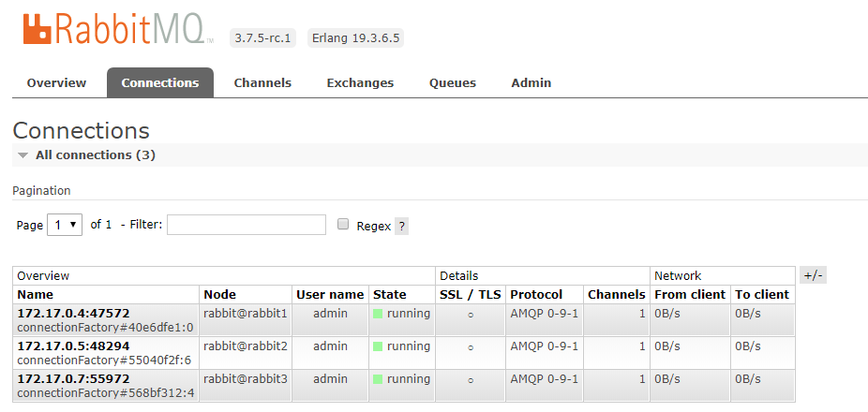This screenshot has height=412, width=868.
Task: Click the +/- column toggle button
Action: click(x=813, y=275)
